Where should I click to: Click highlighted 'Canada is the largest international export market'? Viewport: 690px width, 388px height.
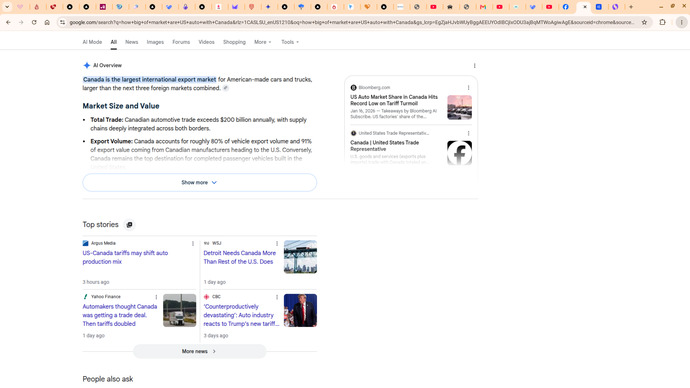[150, 80]
